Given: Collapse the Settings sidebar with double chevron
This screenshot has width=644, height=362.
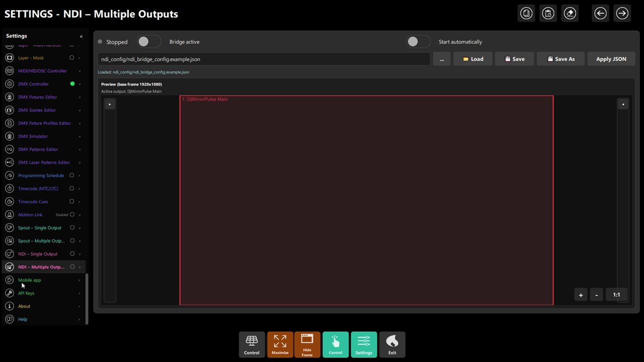Looking at the screenshot, I should [81, 36].
